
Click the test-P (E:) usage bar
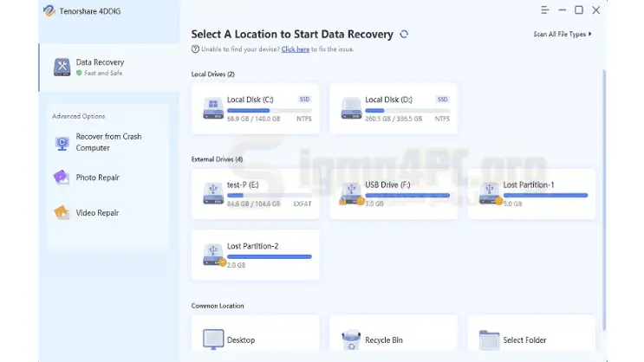coord(270,196)
